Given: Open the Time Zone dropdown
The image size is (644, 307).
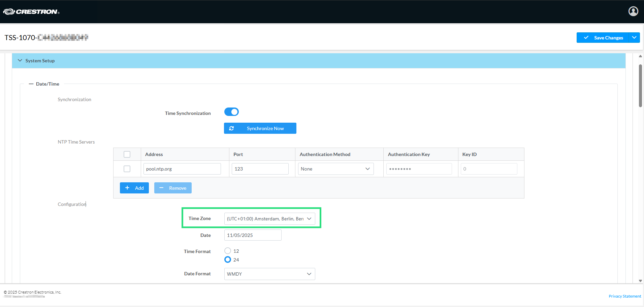Looking at the screenshot, I should point(269,219).
